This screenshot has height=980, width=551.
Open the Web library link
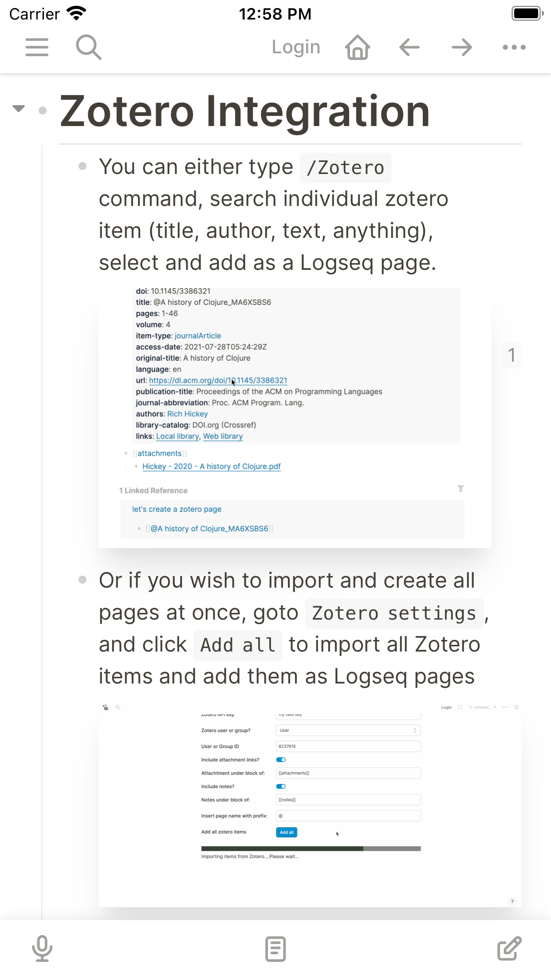(223, 436)
